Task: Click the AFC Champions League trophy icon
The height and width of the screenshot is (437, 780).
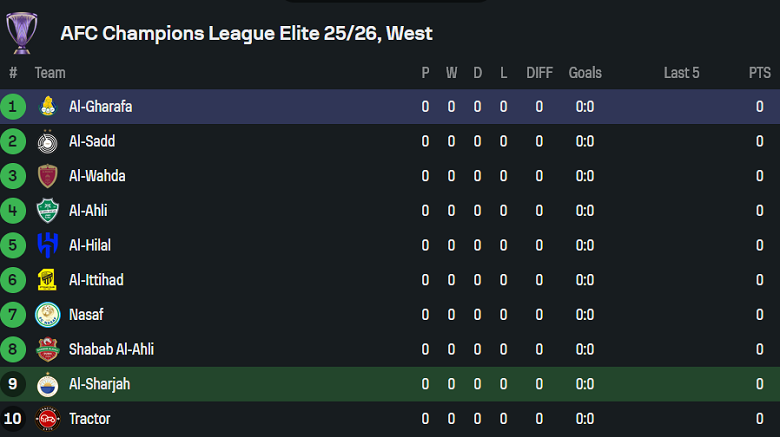Action: tap(21, 32)
